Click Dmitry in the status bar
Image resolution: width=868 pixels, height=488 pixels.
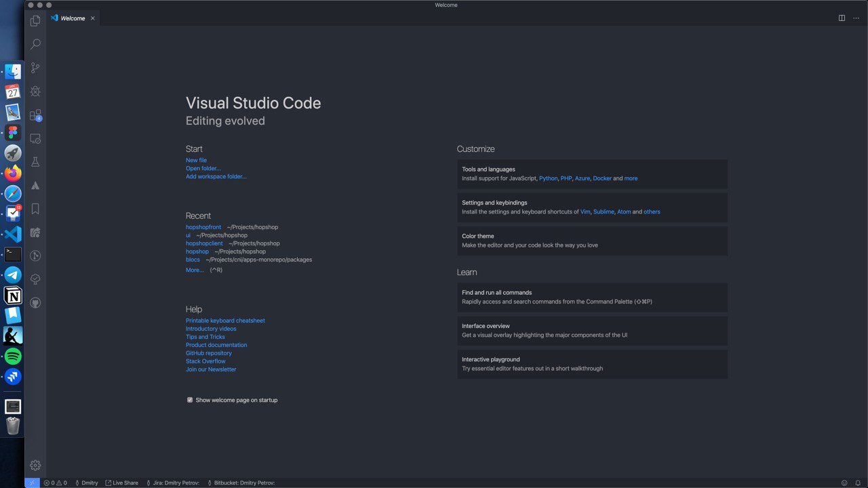(x=86, y=483)
